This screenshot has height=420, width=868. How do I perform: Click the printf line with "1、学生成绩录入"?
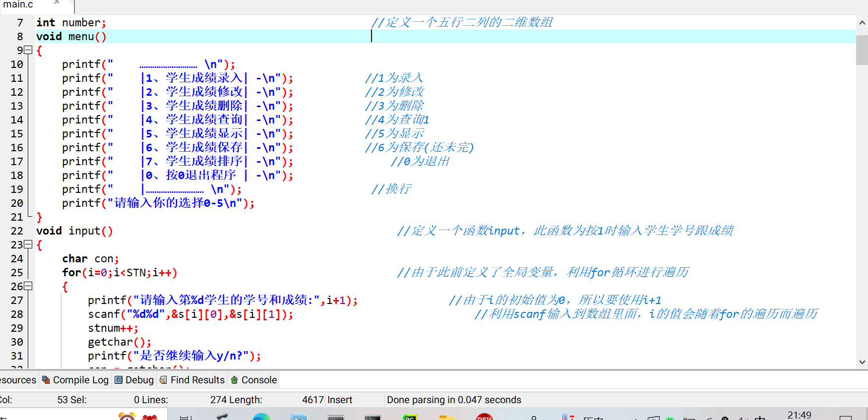click(178, 78)
